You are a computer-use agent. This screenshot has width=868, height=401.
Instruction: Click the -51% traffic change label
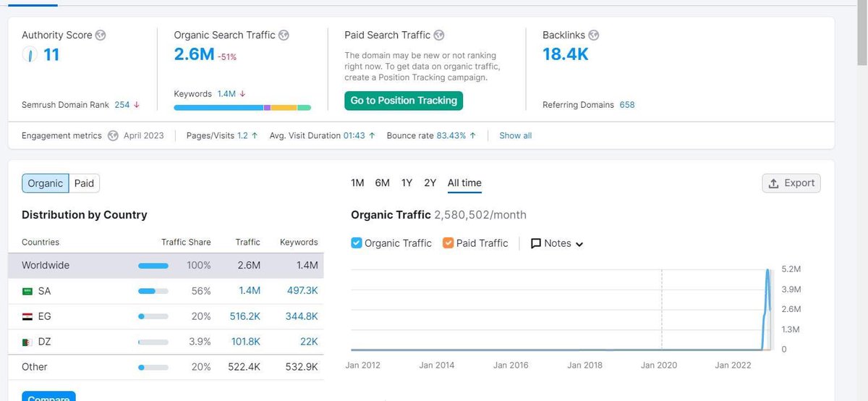click(227, 56)
